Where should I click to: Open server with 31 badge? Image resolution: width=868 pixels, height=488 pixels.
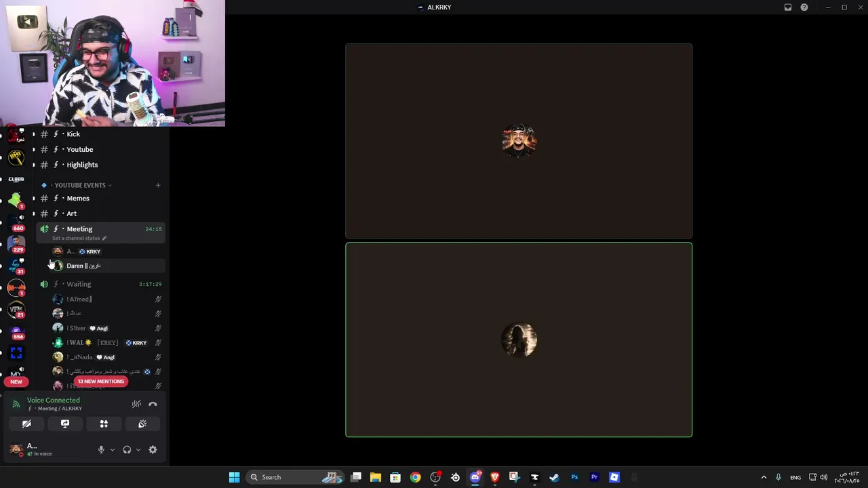[x=16, y=266]
